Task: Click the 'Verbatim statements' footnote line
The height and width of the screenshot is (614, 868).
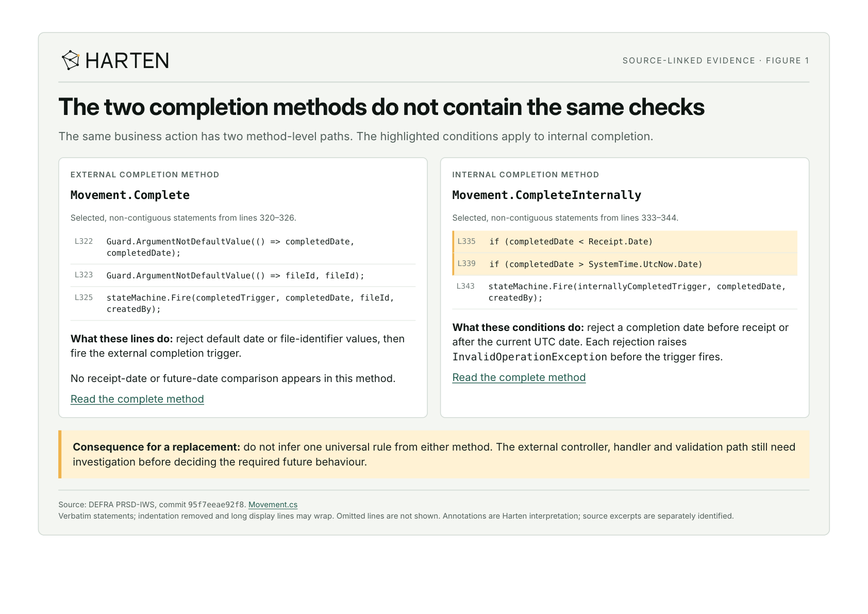Action: (x=396, y=516)
